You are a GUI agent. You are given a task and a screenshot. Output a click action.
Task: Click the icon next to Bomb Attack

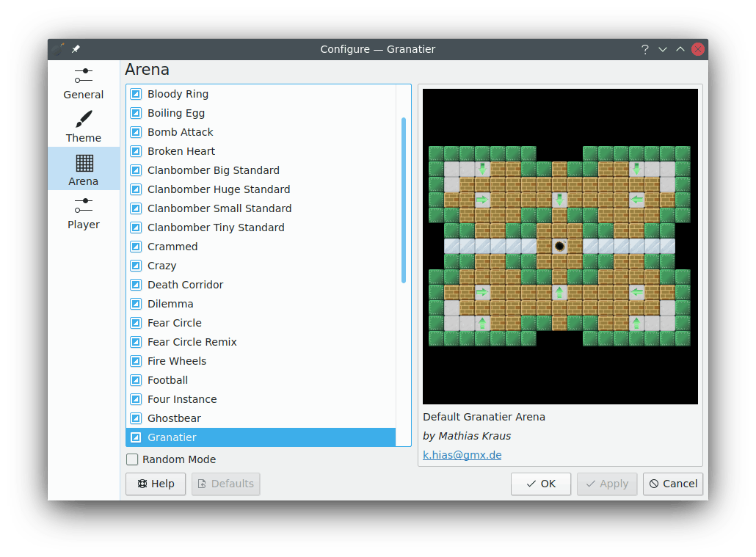[x=136, y=132]
